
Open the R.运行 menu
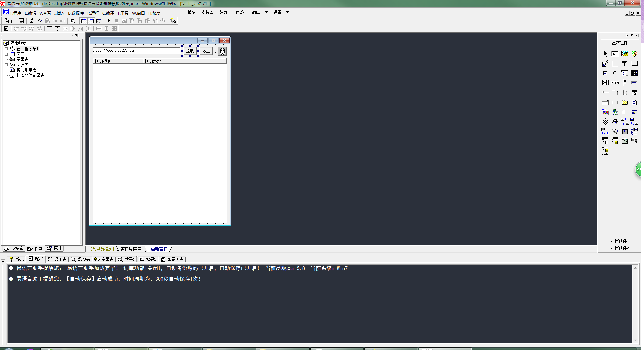(x=93, y=13)
